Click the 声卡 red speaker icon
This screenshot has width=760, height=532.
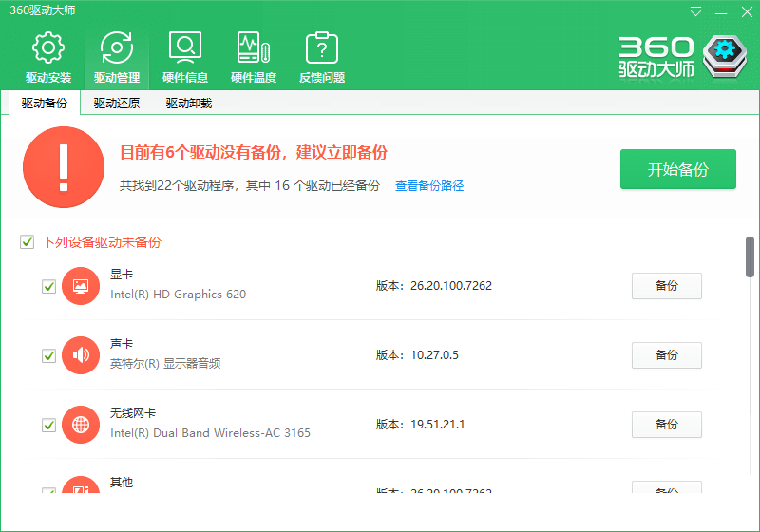(81, 355)
